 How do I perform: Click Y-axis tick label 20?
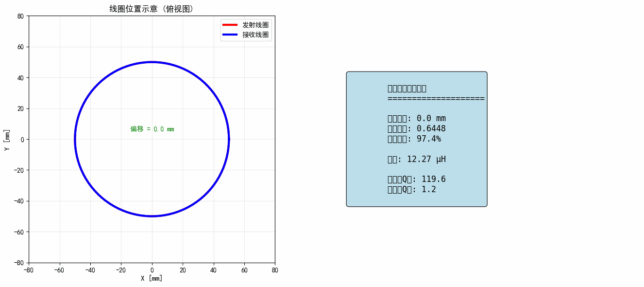tap(20, 108)
